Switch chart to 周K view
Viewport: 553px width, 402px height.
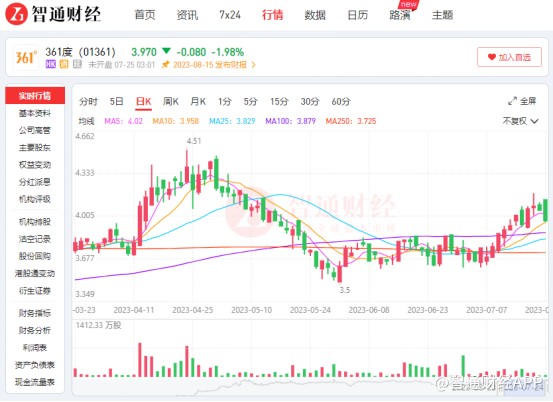click(171, 102)
